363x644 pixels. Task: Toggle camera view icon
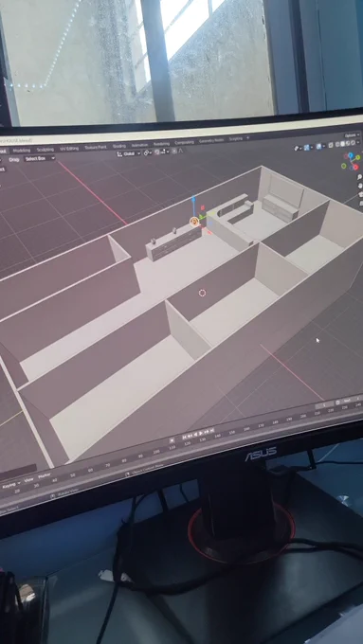[361, 195]
